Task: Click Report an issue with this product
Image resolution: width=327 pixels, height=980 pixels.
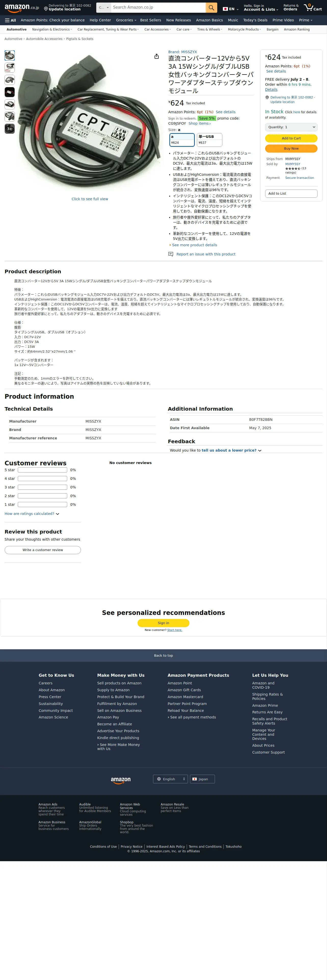Action: (x=206, y=254)
